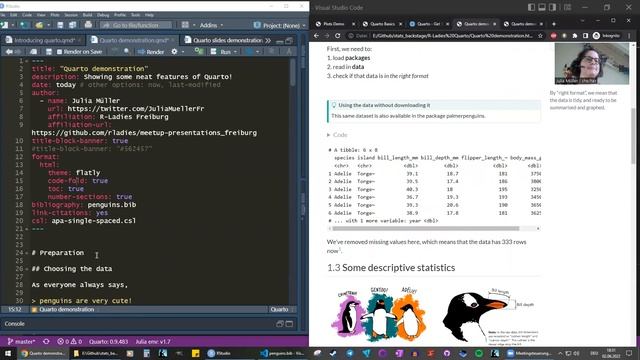
Task: Open a new browser tab with plus button
Action: pos(554,24)
